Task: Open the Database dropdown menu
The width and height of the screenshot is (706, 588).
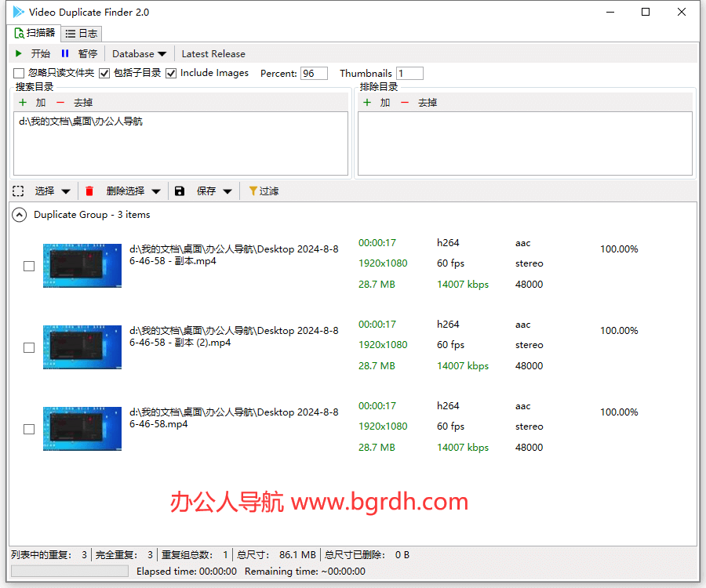Action: (138, 53)
